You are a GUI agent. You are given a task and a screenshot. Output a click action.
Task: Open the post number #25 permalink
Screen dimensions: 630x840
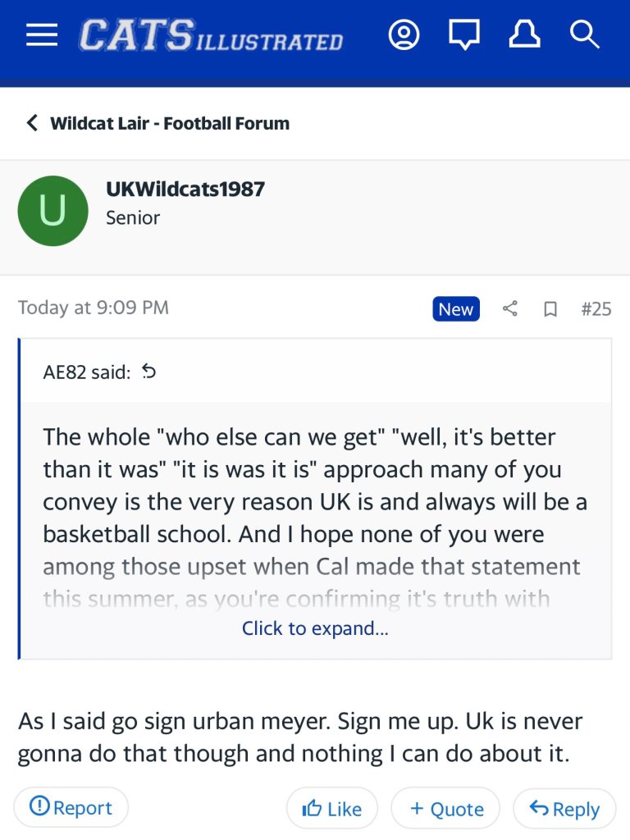pos(596,308)
